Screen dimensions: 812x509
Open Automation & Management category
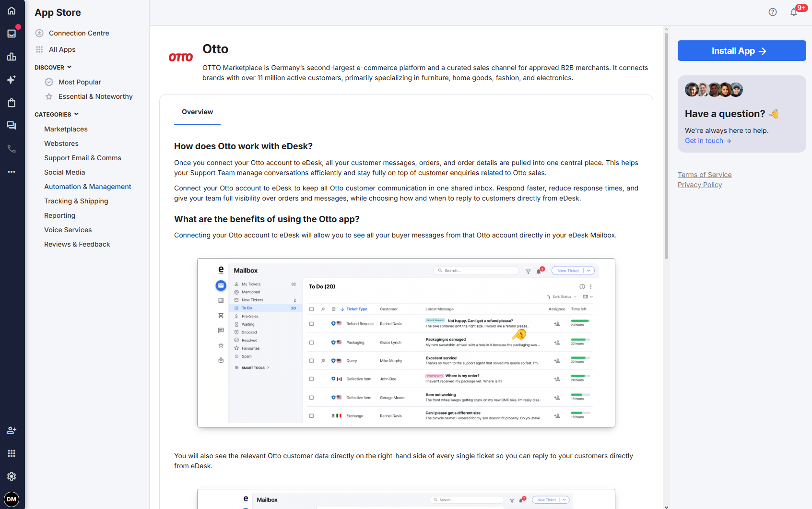(x=88, y=187)
